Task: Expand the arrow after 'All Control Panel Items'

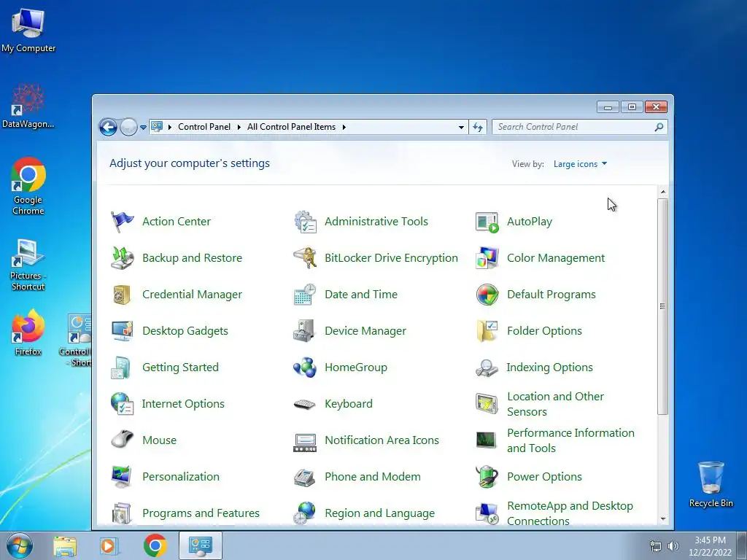Action: tap(344, 127)
